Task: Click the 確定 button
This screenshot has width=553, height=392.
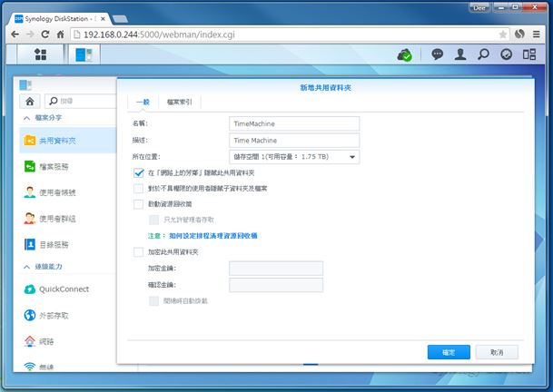Action: click(x=449, y=351)
